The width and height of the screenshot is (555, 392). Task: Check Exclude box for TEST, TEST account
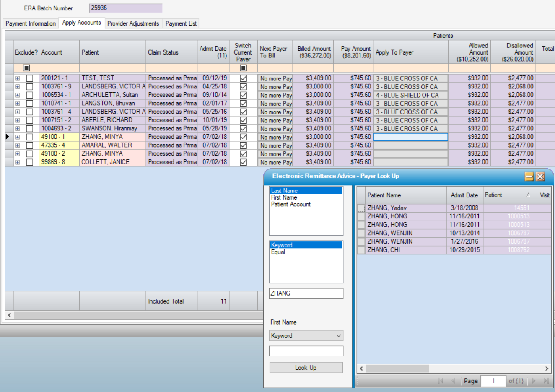(29, 78)
